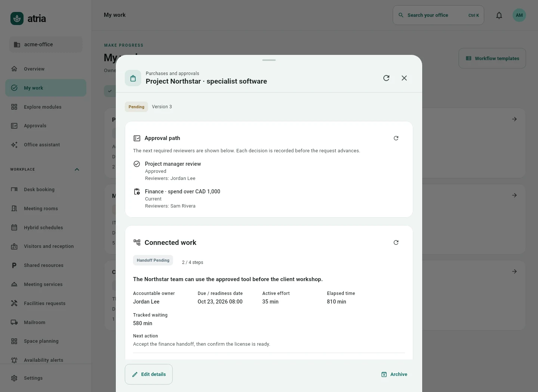
Task: Refresh the Connected work section
Action: click(x=396, y=243)
